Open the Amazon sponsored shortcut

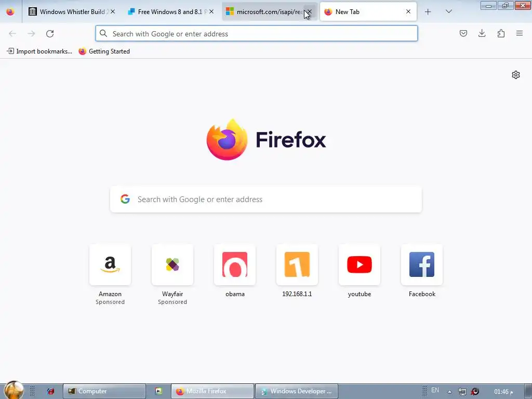click(x=110, y=264)
